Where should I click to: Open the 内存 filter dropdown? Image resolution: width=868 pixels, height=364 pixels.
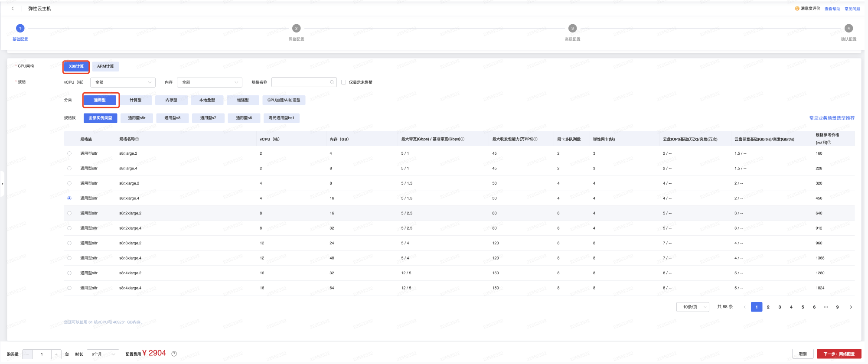(x=209, y=82)
